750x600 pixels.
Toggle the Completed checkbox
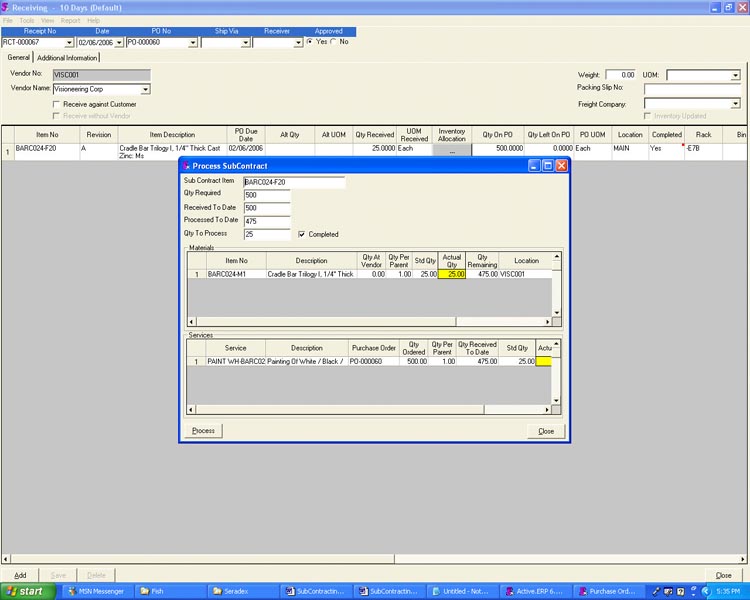coord(302,234)
